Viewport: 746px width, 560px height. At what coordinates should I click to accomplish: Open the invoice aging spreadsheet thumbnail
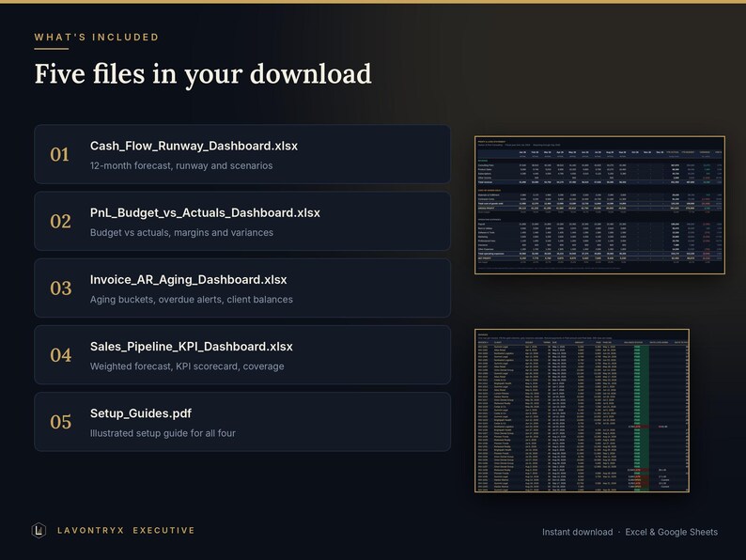[x=582, y=410]
